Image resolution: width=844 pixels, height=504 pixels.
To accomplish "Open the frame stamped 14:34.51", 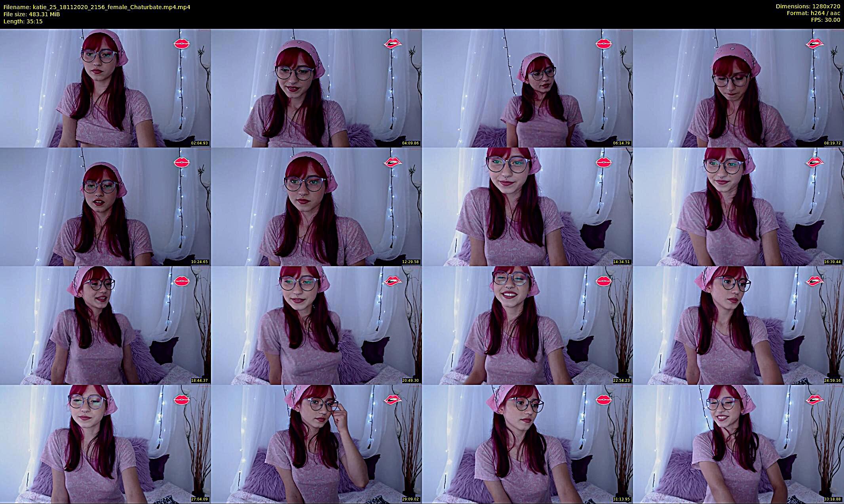I will click(527, 207).
